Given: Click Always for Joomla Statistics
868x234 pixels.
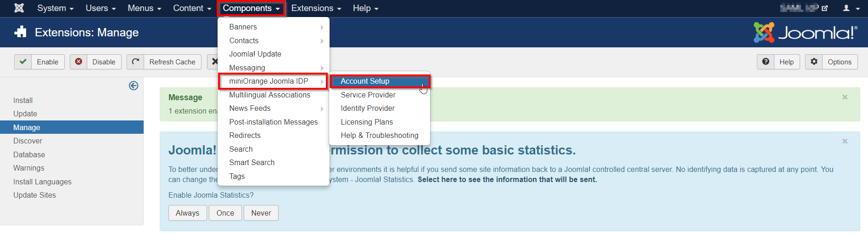Looking at the screenshot, I should (x=187, y=213).
